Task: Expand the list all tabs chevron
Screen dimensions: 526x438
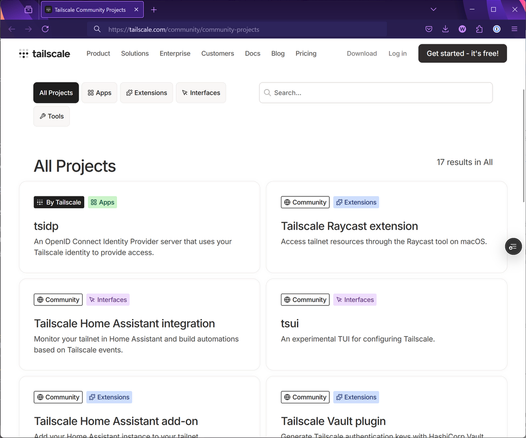Action: [x=433, y=9]
